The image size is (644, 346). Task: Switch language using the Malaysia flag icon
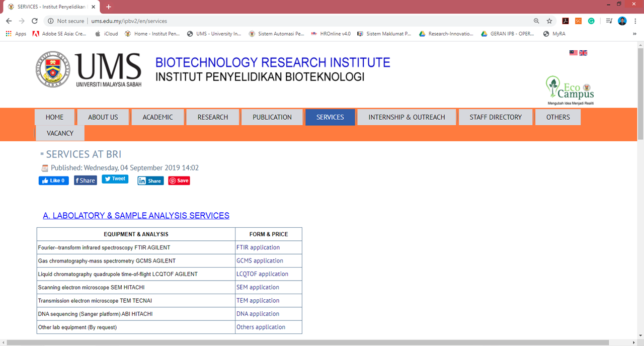click(x=573, y=53)
